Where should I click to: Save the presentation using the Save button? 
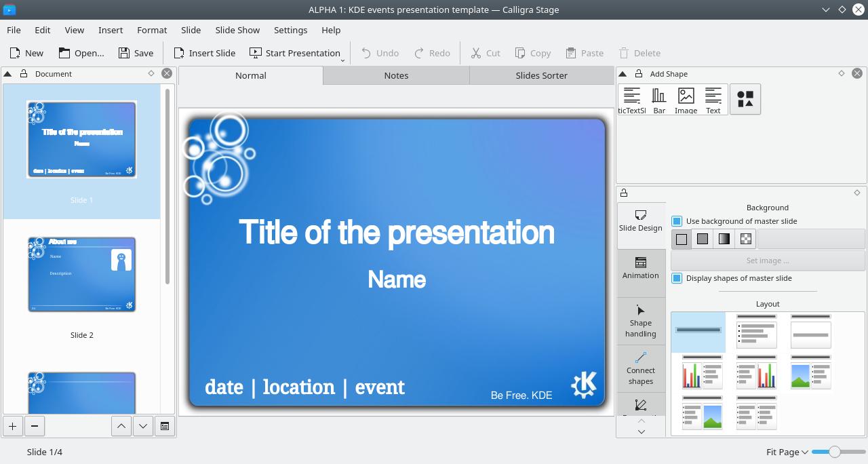click(135, 53)
